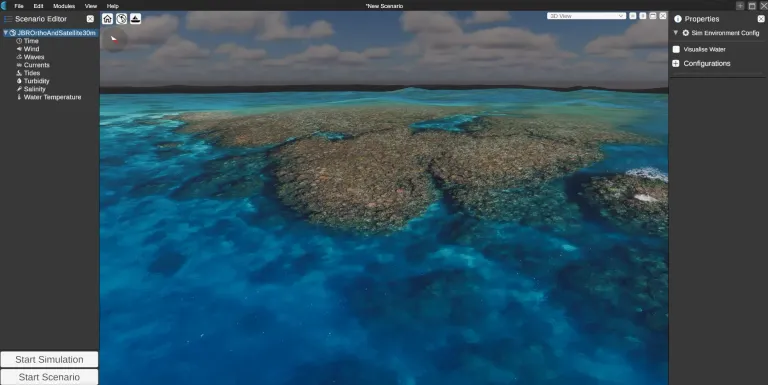This screenshot has height=385, width=768.
Task: Collapse the Sim Environment Config section
Action: click(675, 33)
